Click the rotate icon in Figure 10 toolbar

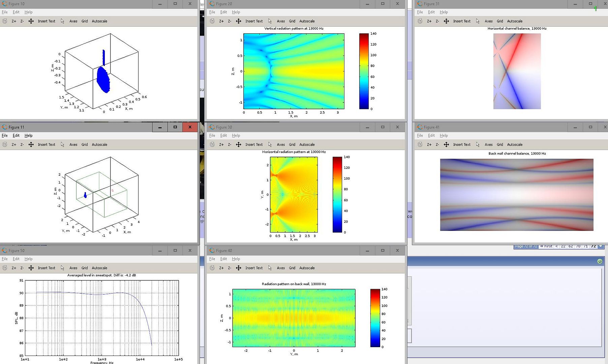coord(5,21)
